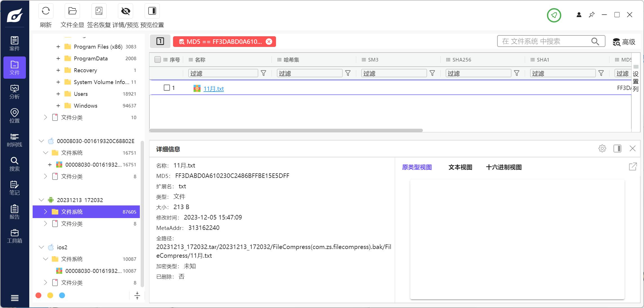Viewport: 644px width, 308px height.
Task: Click the table horizontal scrollbar
Action: (x=286, y=130)
